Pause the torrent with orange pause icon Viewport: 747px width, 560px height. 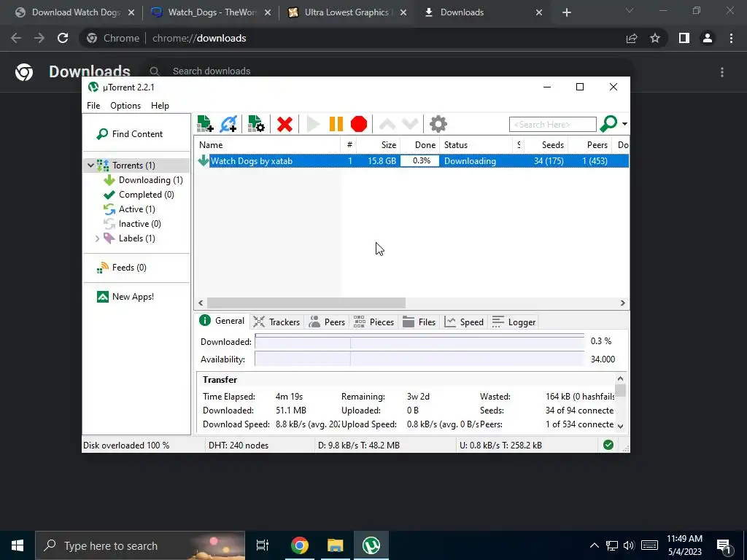click(x=336, y=124)
